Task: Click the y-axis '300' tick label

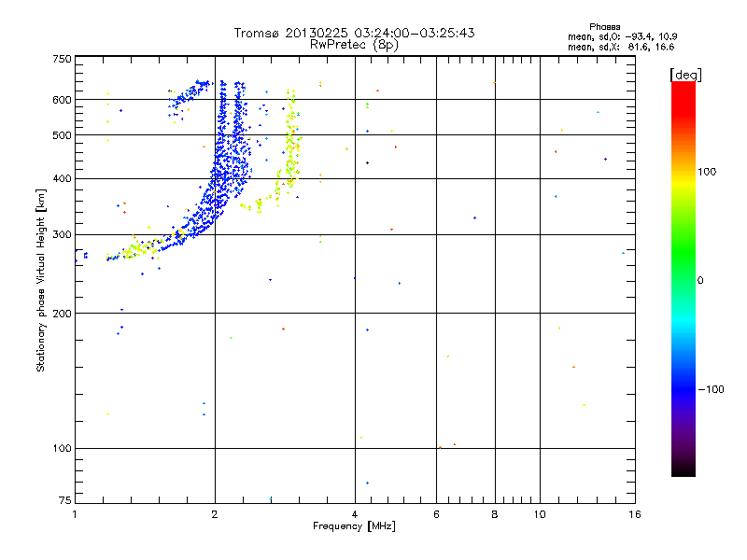Action: point(62,235)
